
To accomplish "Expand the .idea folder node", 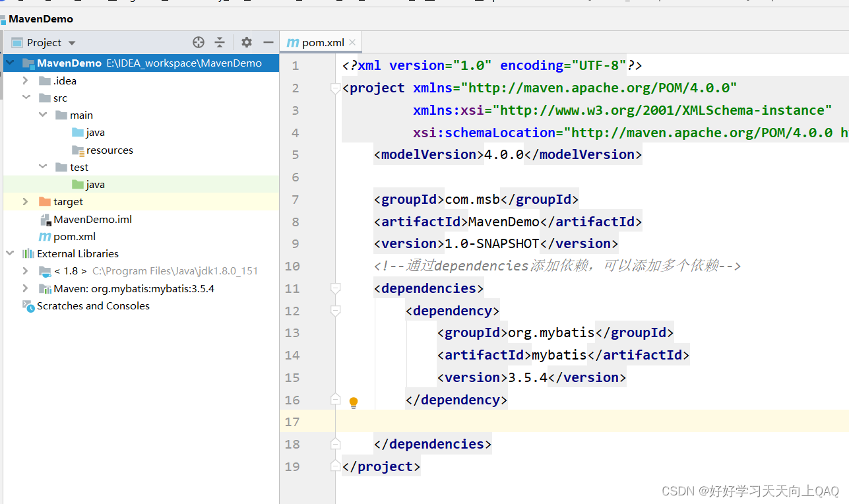I will point(26,80).
